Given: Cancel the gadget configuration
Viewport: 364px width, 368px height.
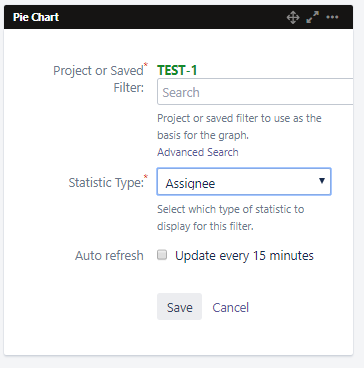Looking at the screenshot, I should coord(231,307).
